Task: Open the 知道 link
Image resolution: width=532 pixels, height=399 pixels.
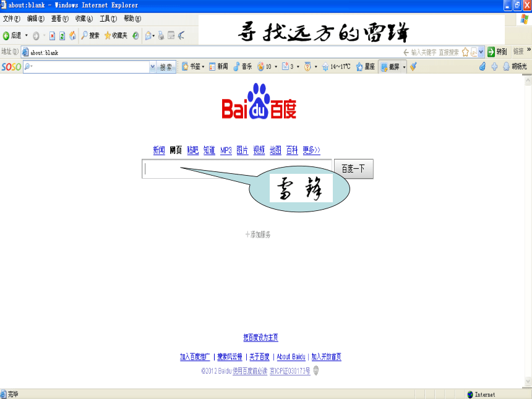Action: pyautogui.click(x=209, y=150)
